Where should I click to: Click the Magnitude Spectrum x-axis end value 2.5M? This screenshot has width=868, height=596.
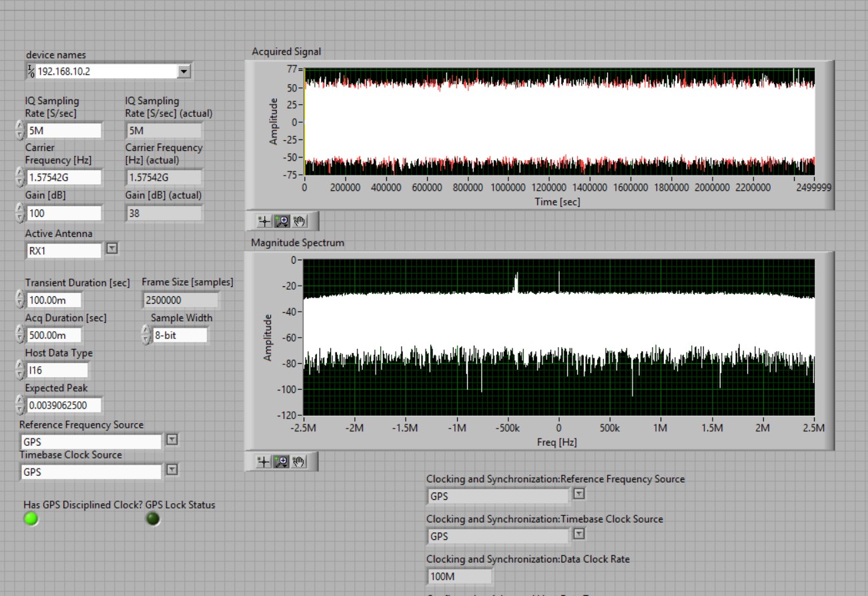tap(815, 428)
